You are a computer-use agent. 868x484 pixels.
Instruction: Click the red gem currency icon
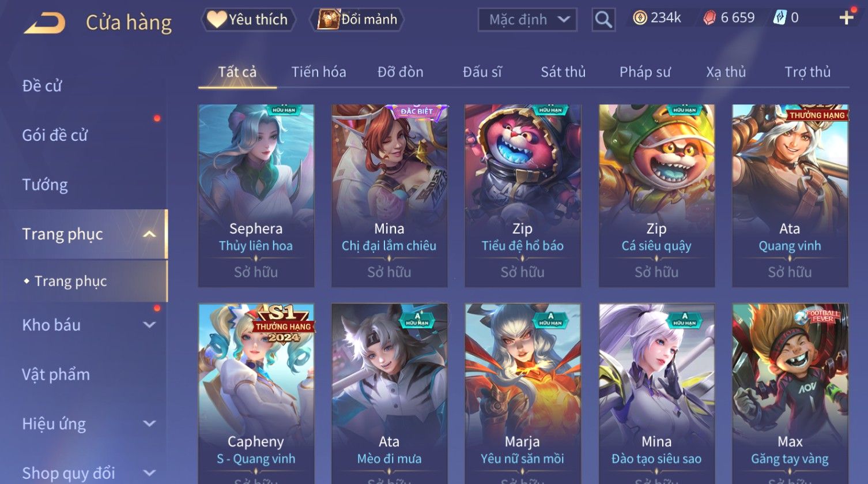click(710, 18)
